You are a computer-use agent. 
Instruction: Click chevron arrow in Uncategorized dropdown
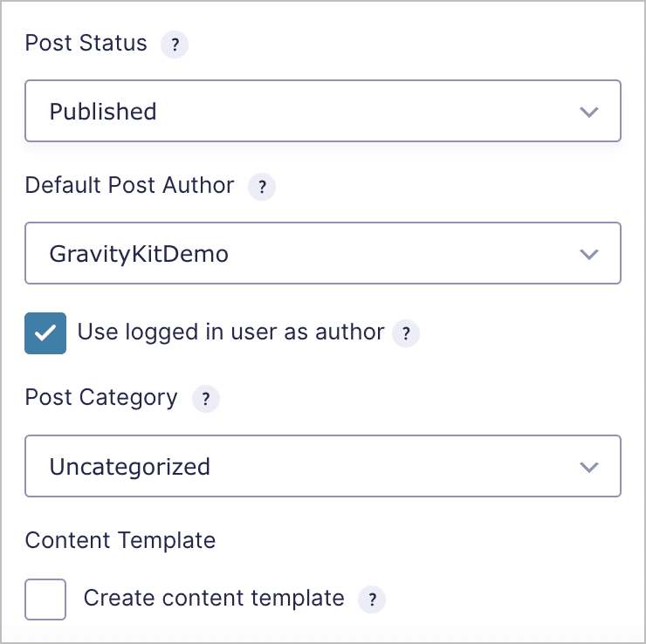[588, 467]
